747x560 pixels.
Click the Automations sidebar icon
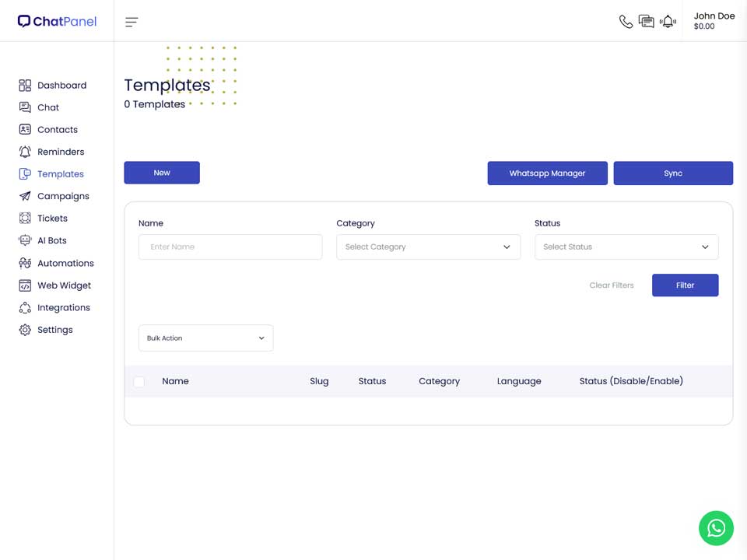tap(25, 263)
